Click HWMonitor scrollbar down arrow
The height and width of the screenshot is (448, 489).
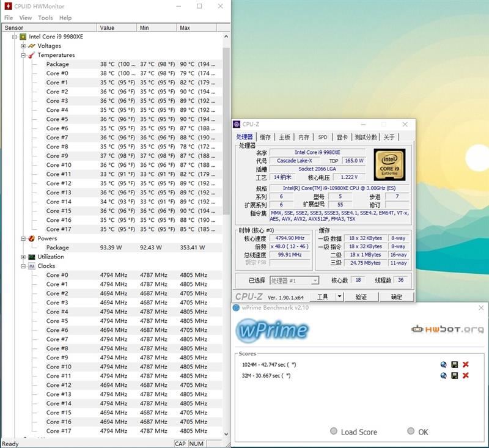point(226,434)
